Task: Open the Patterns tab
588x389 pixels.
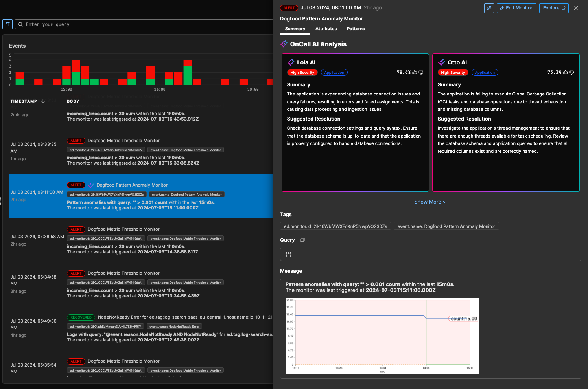Action: pyautogui.click(x=356, y=29)
